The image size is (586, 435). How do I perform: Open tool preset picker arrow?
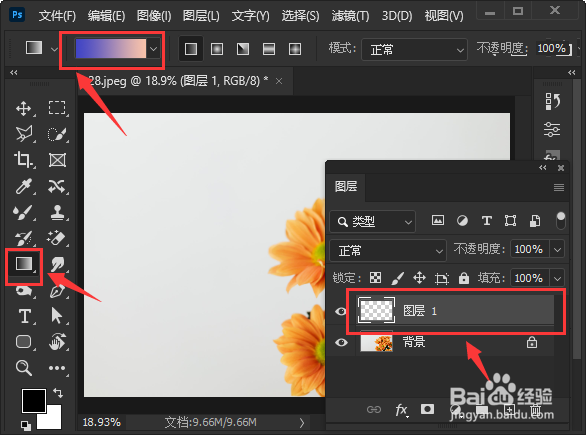[x=55, y=49]
